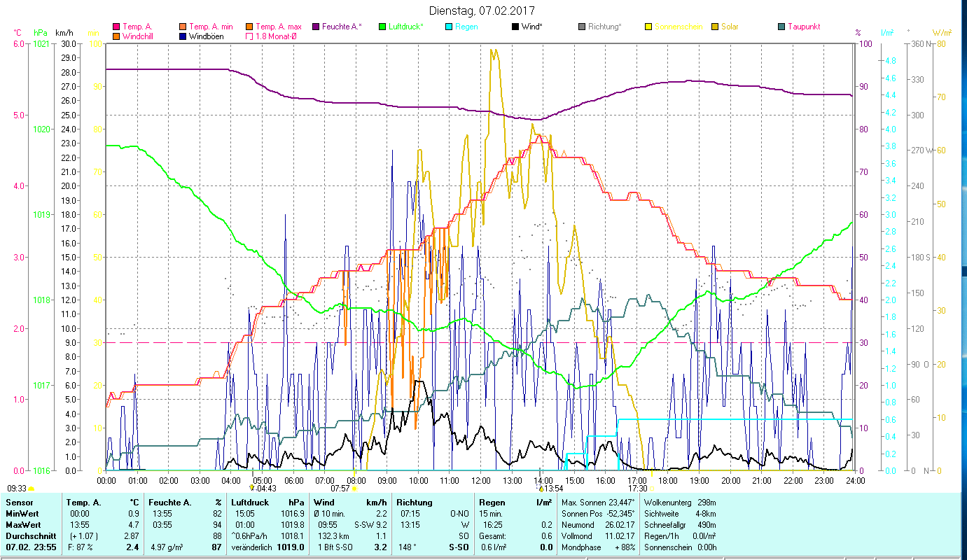This screenshot has height=560, width=967.
Task: Click the sun icon beside 09:33
Action: (x=32, y=489)
